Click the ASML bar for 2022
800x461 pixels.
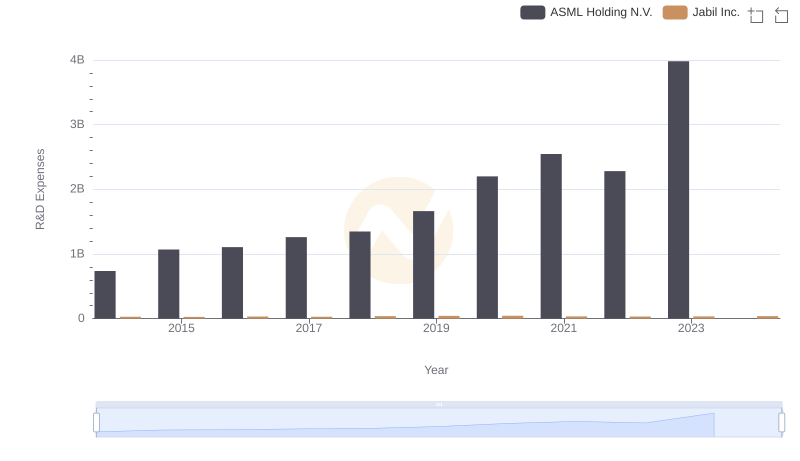point(614,245)
